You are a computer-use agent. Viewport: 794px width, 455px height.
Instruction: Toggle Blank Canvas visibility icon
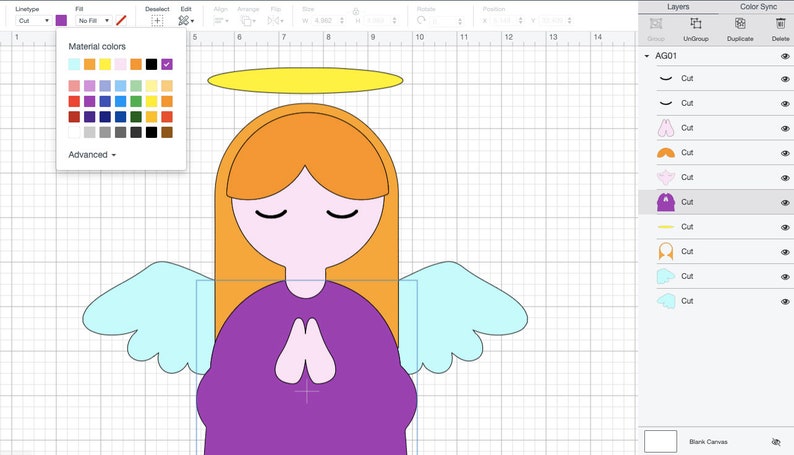(776, 442)
